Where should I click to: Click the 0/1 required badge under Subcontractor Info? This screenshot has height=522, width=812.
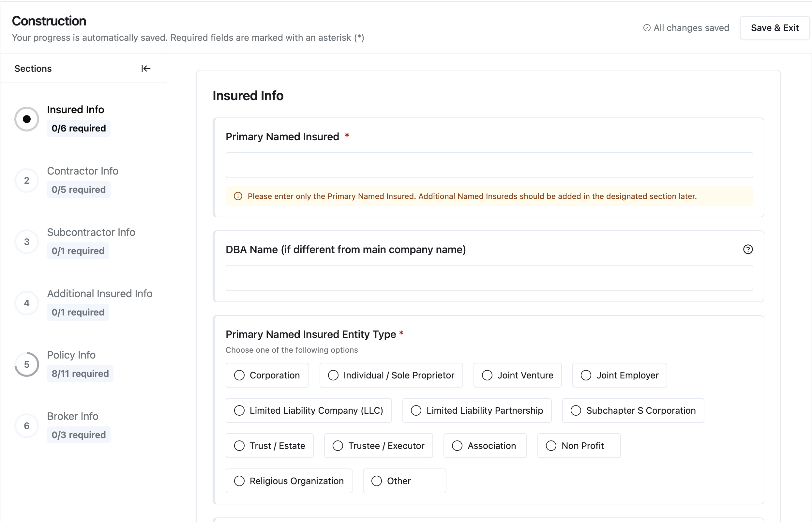click(78, 251)
